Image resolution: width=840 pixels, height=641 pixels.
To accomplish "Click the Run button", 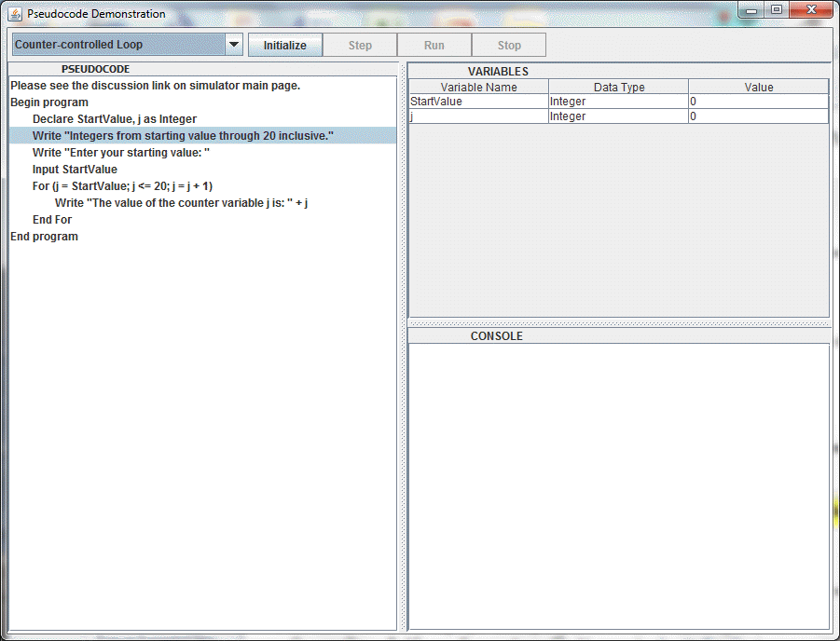I will pyautogui.click(x=434, y=45).
